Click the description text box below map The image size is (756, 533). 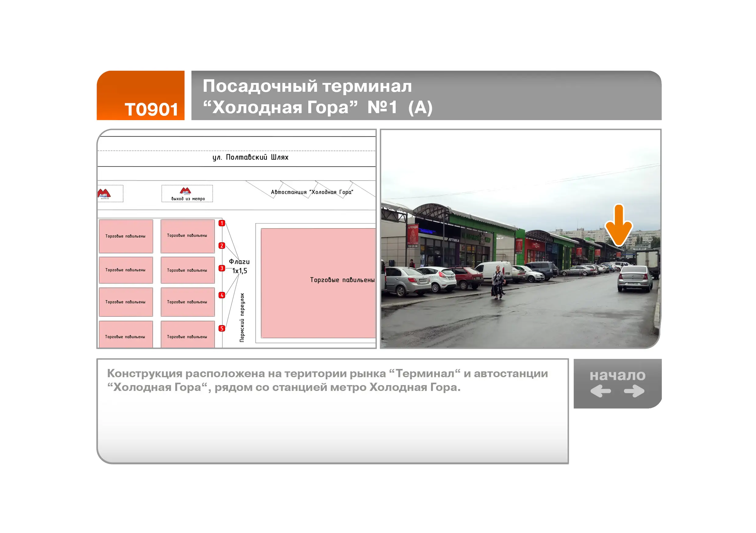[333, 411]
